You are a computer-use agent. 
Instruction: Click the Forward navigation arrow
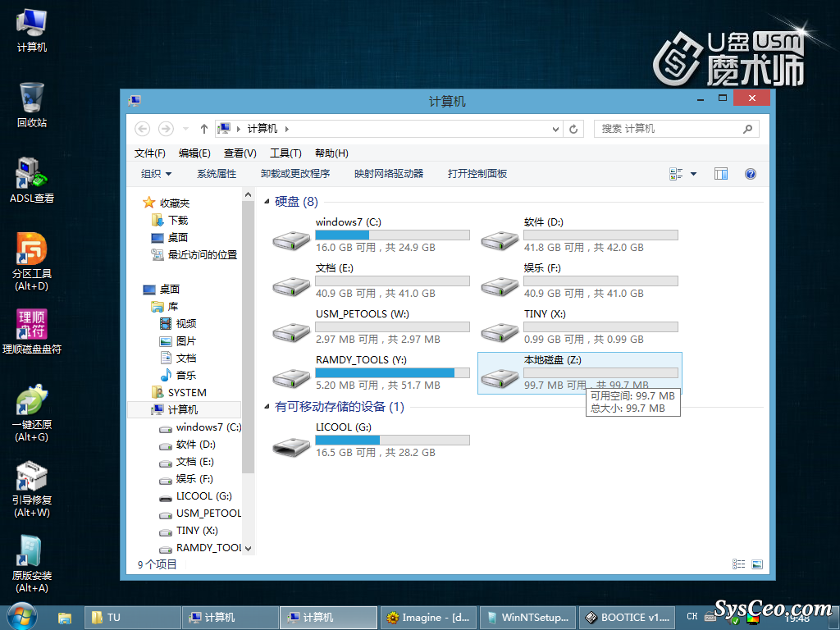click(166, 129)
